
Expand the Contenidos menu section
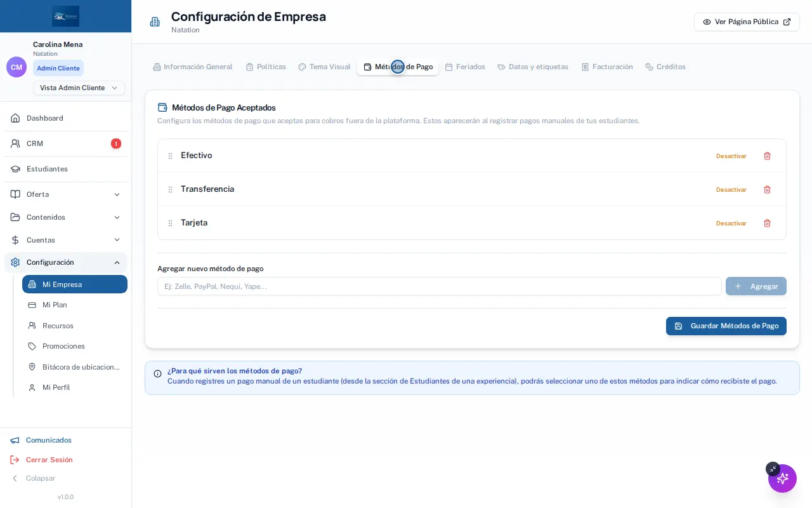click(x=66, y=217)
